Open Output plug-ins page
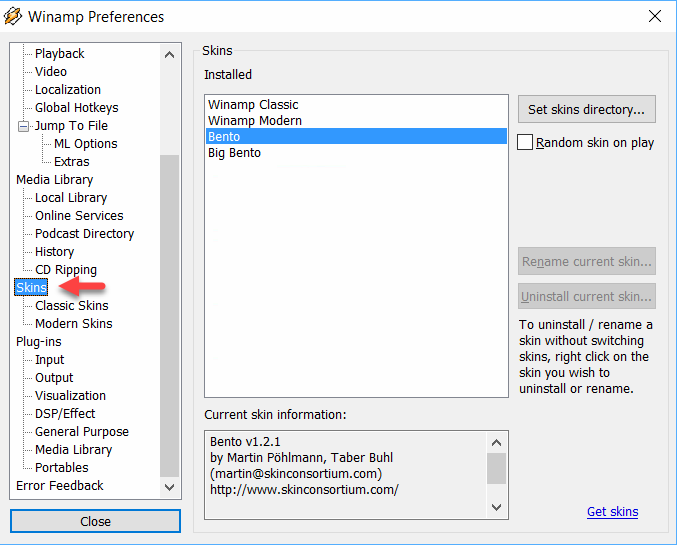 pos(54,378)
